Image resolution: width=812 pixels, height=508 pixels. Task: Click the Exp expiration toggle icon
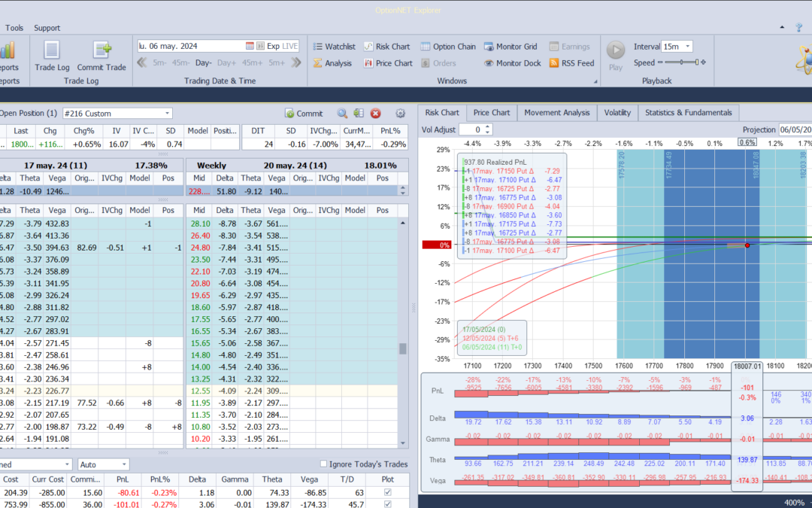(260, 46)
